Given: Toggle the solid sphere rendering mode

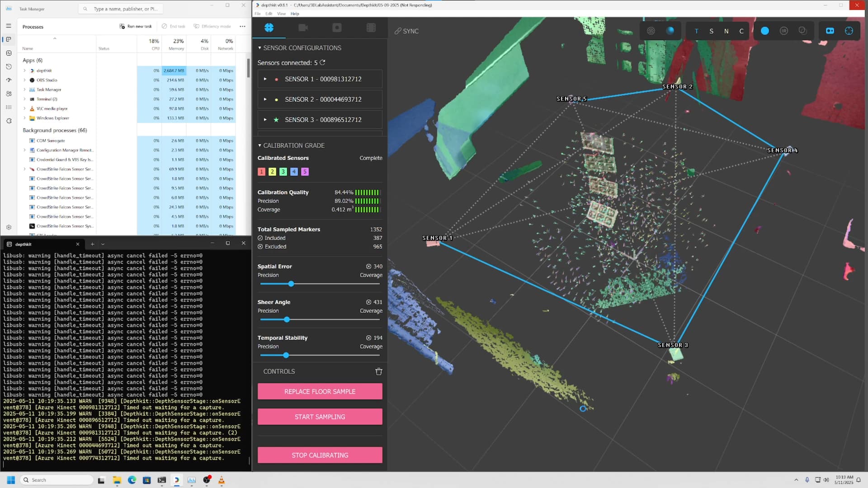Looking at the screenshot, I should pos(670,31).
